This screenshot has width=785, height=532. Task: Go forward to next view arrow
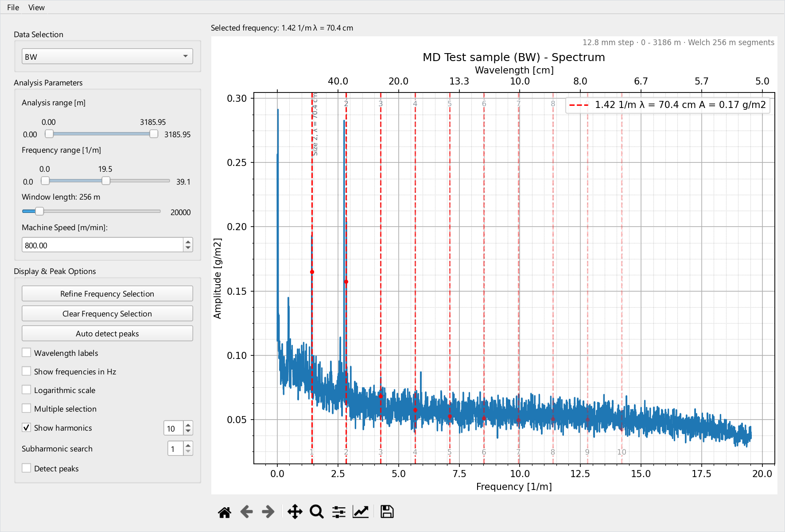(x=268, y=512)
